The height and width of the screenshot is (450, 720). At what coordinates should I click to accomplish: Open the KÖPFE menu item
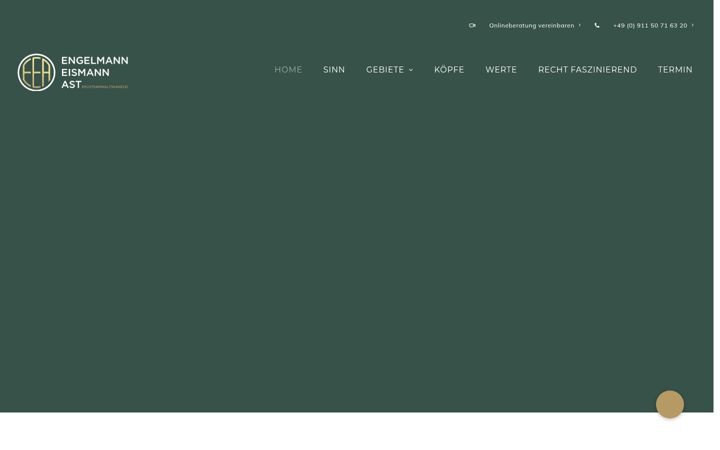[449, 69]
